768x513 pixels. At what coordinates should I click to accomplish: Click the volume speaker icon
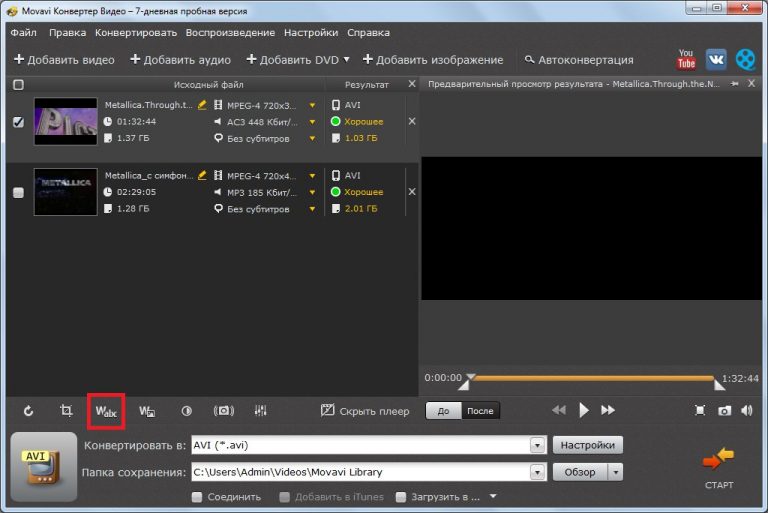click(747, 411)
